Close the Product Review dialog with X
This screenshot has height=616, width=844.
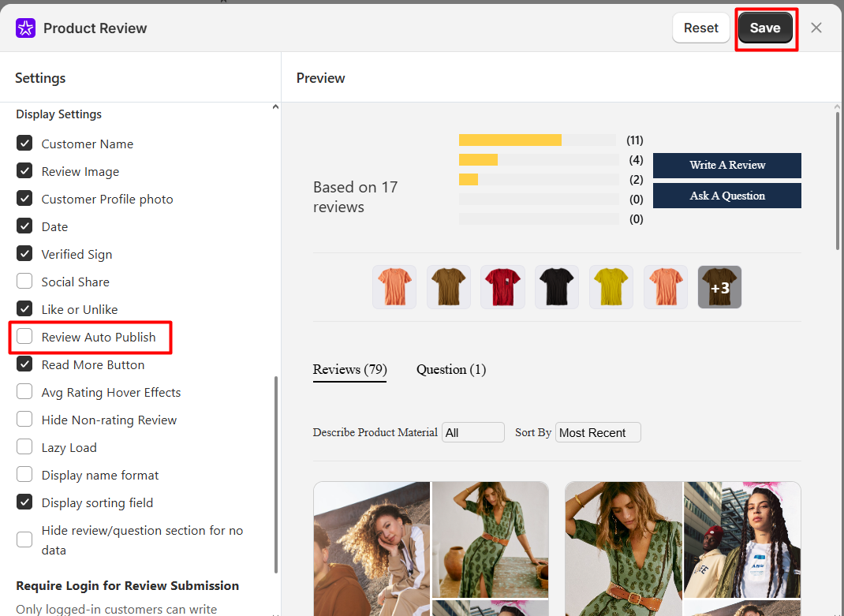click(816, 28)
